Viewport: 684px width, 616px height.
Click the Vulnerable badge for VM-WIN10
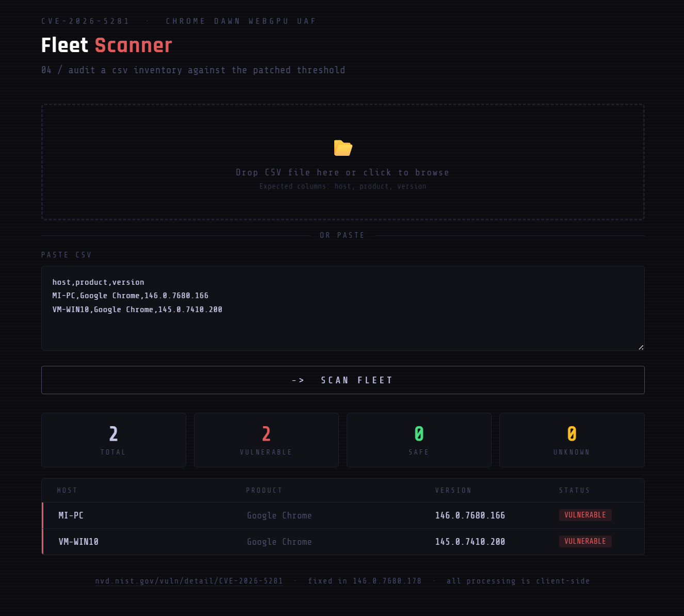click(585, 541)
